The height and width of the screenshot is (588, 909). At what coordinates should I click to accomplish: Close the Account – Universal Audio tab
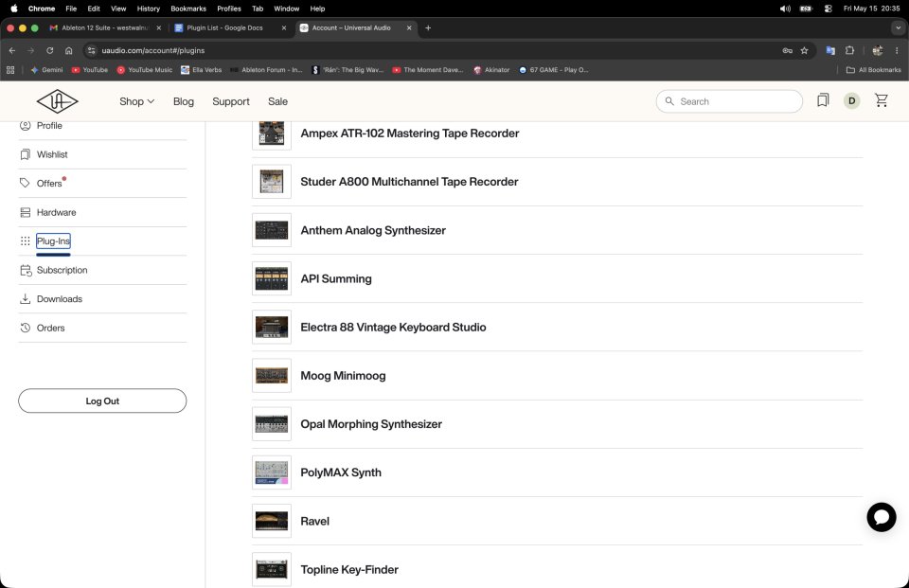pos(409,27)
